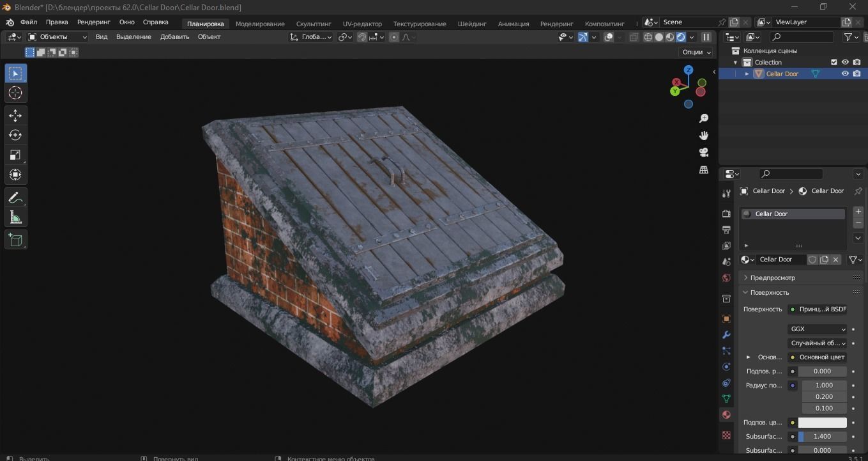Open the Случайный об... subsurface method dropdown
Image resolution: width=868 pixels, height=461 pixels.
[817, 343]
